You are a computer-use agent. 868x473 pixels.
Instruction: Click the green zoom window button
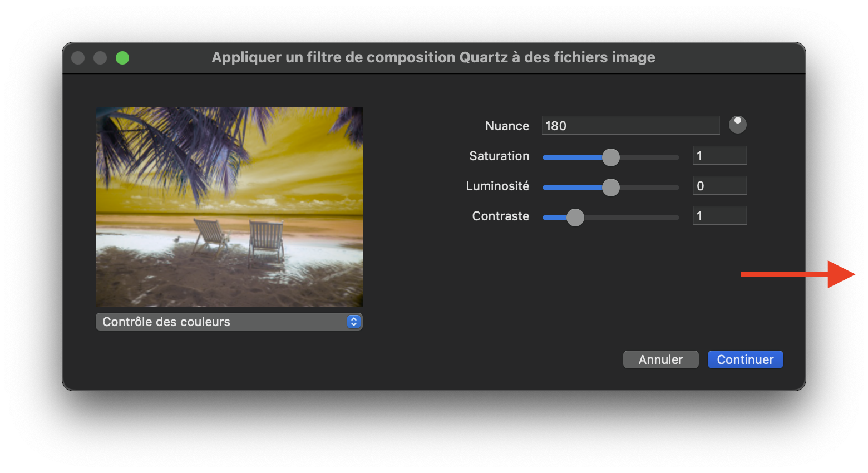coord(122,58)
